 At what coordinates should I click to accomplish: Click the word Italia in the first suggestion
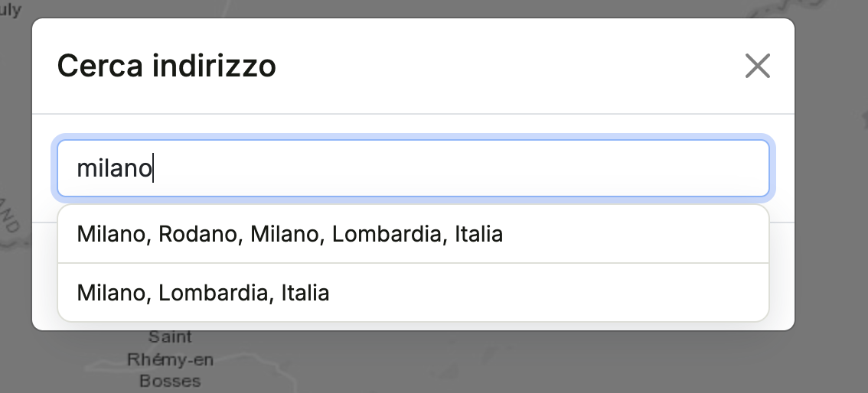pyautogui.click(x=479, y=234)
